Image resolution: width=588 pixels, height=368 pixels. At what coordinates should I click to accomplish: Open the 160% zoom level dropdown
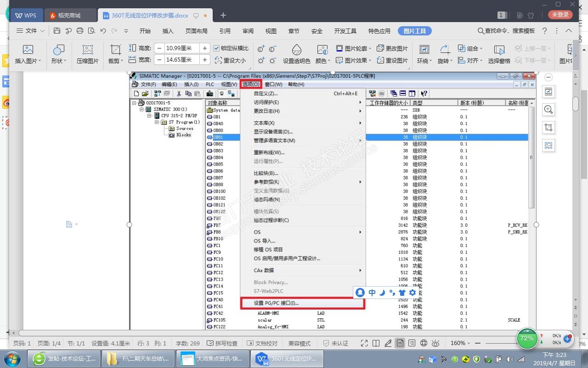460,343
